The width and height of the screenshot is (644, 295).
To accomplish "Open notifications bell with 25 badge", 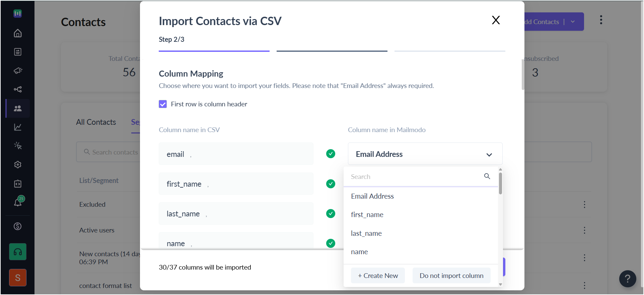I will (18, 202).
